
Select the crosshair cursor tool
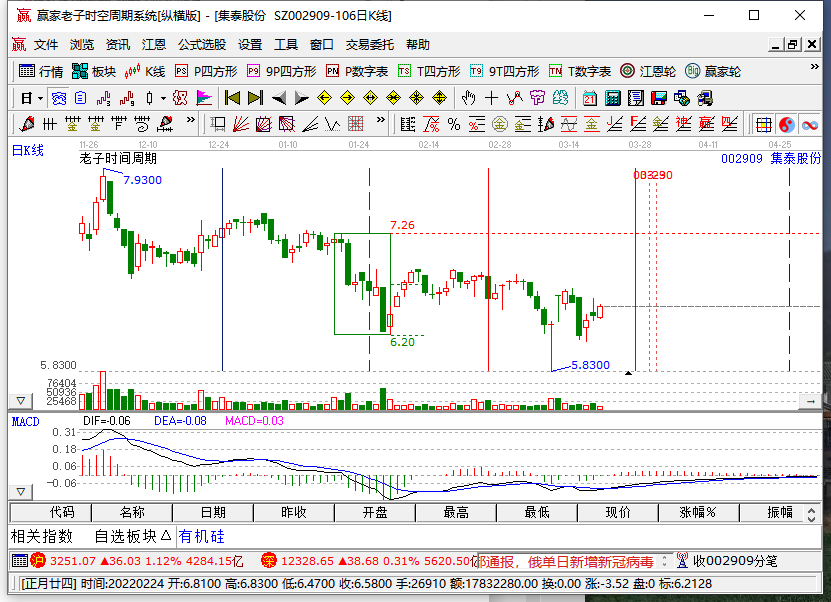[491, 98]
